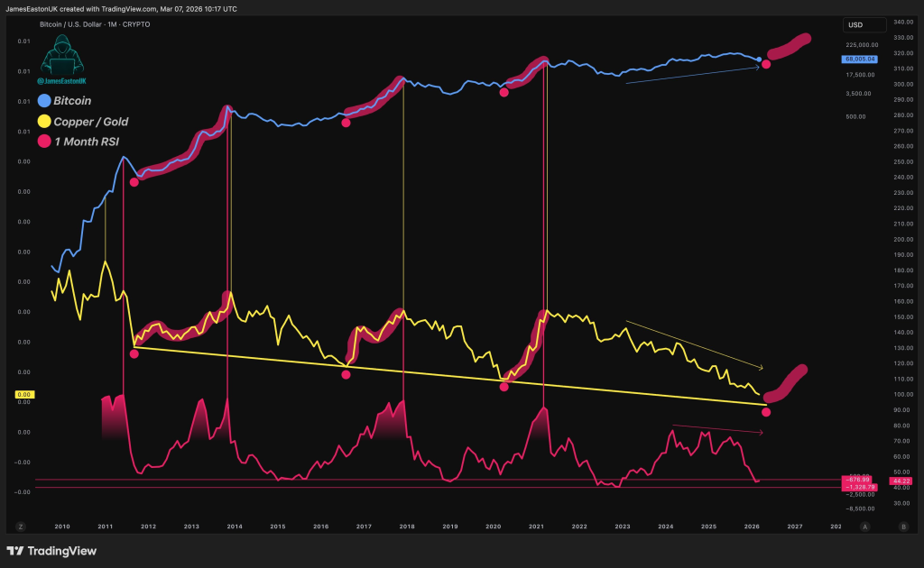Click the TradingView logo
This screenshot has width=924, height=568.
pyautogui.click(x=52, y=551)
